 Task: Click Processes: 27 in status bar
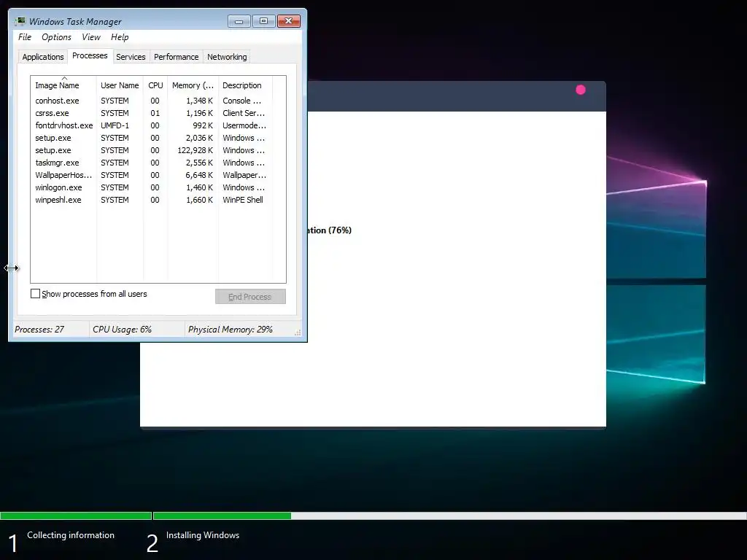(x=39, y=329)
